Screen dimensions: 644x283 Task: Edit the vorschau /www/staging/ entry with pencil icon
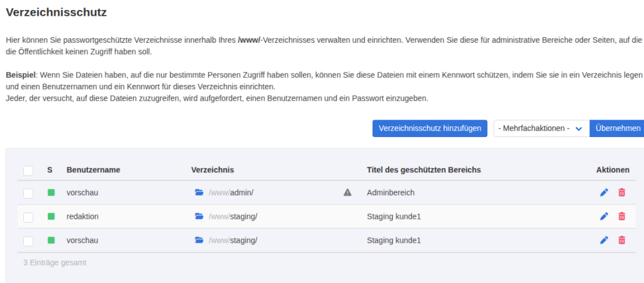coord(604,240)
